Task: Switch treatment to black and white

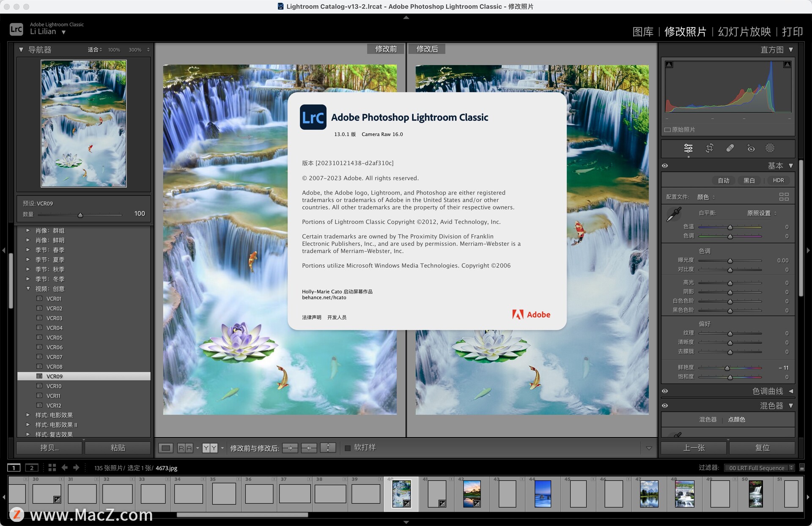Action: point(749,181)
